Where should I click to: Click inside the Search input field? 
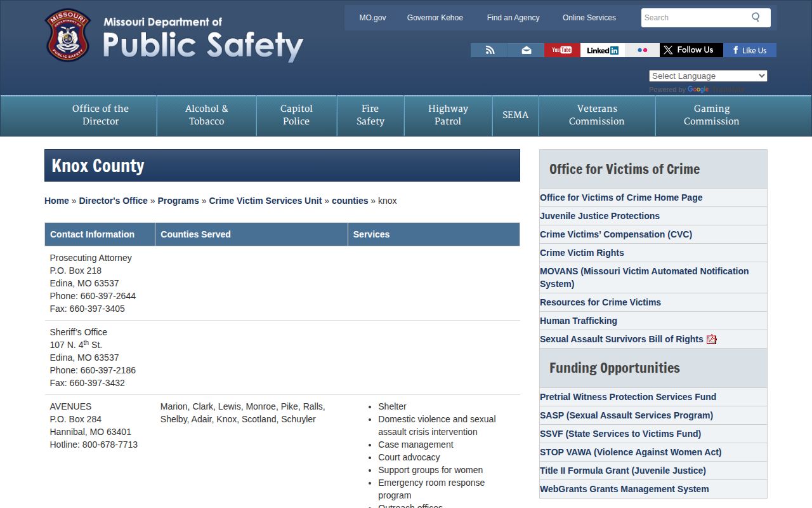pos(695,18)
